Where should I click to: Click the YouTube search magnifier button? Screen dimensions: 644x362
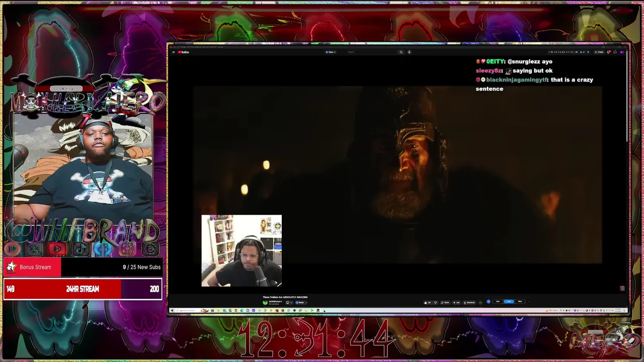click(x=401, y=52)
